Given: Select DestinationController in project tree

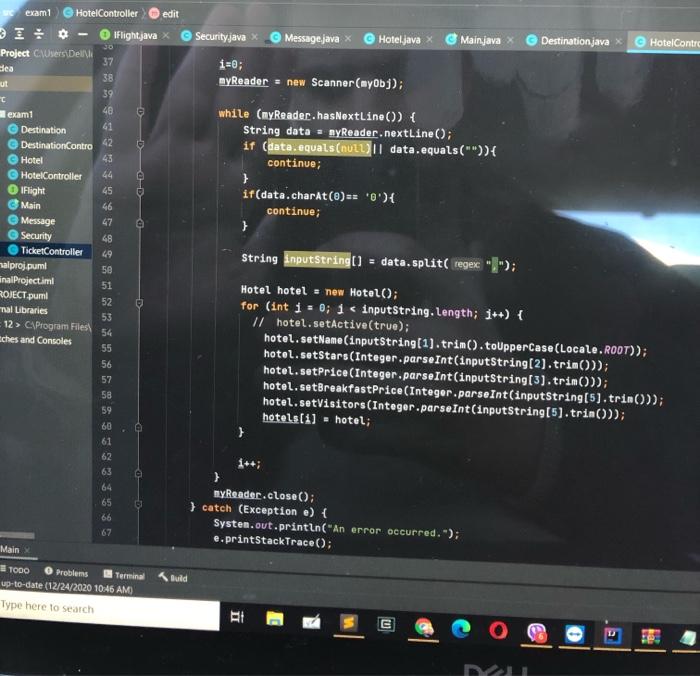Looking at the screenshot, I should pyautogui.click(x=50, y=145).
